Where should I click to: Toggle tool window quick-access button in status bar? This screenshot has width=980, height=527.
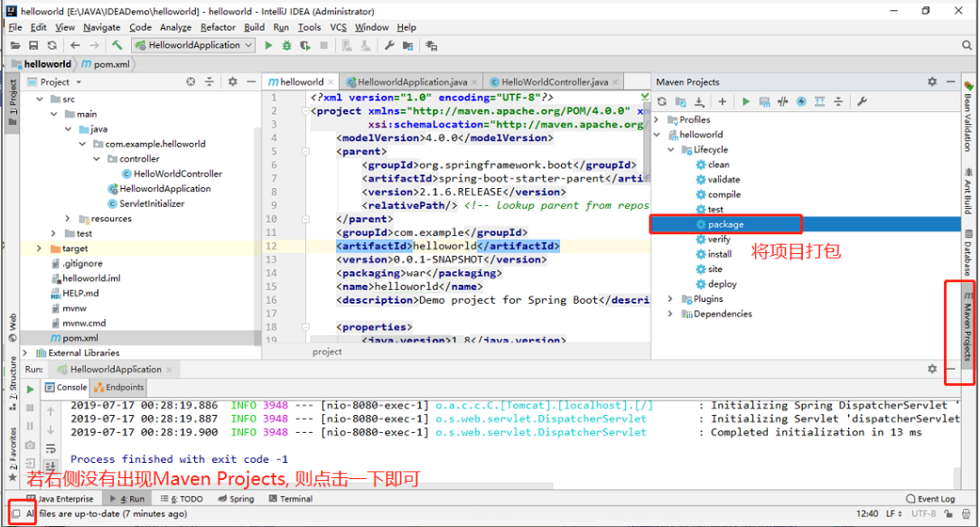click(x=15, y=513)
